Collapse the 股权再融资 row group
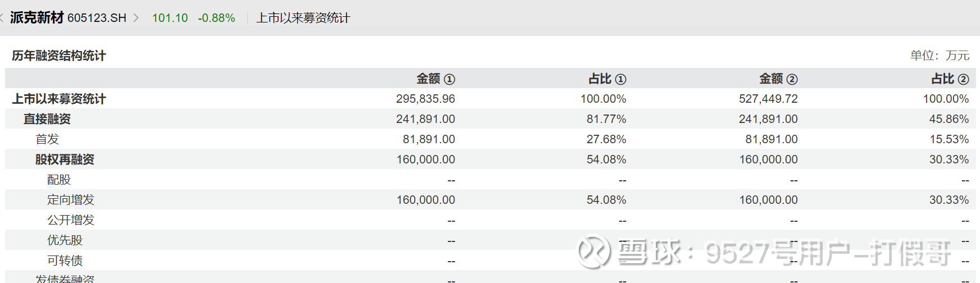The height and width of the screenshot is (283, 980). coord(65,159)
